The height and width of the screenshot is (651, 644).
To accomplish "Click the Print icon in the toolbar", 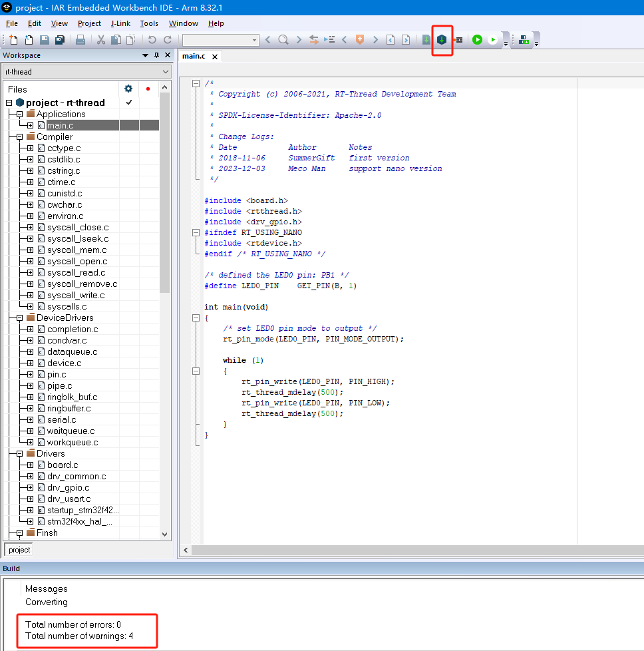I will click(x=80, y=40).
